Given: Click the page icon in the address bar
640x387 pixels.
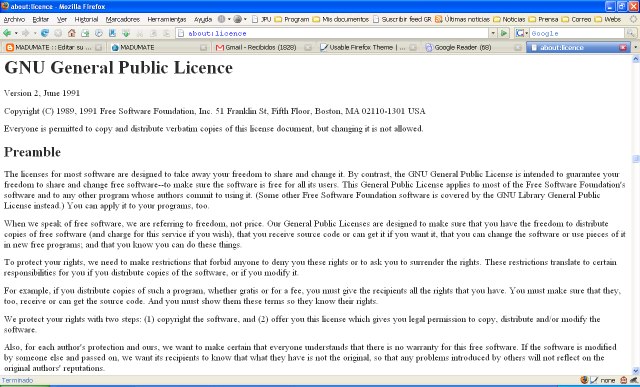Looking at the screenshot, I should pos(181,33).
